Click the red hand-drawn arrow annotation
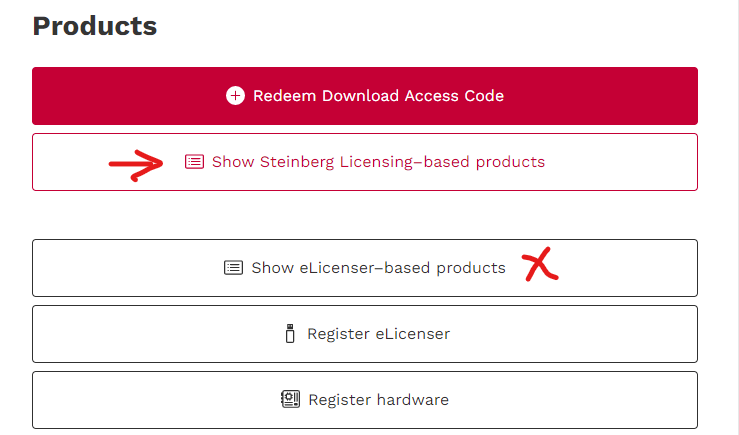 (x=136, y=164)
